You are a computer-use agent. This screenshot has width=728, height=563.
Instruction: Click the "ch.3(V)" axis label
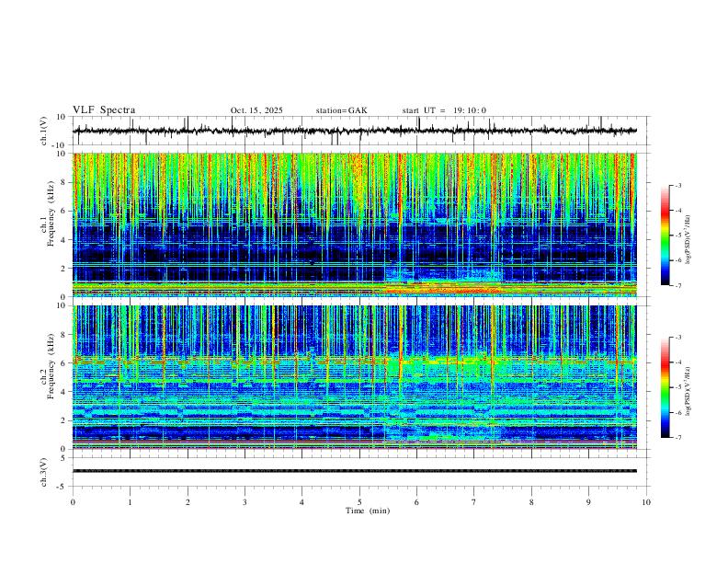pyautogui.click(x=43, y=472)
